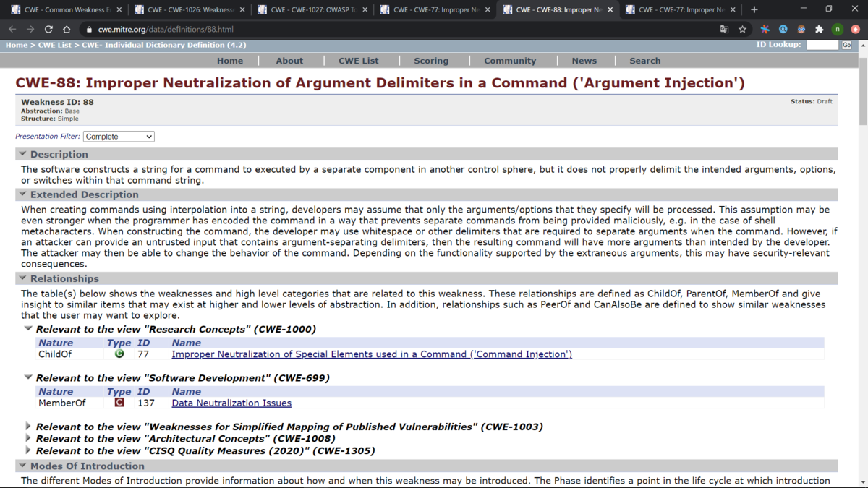Expand the CISQ Quality Measures (CWE-1305) view

pyautogui.click(x=28, y=450)
